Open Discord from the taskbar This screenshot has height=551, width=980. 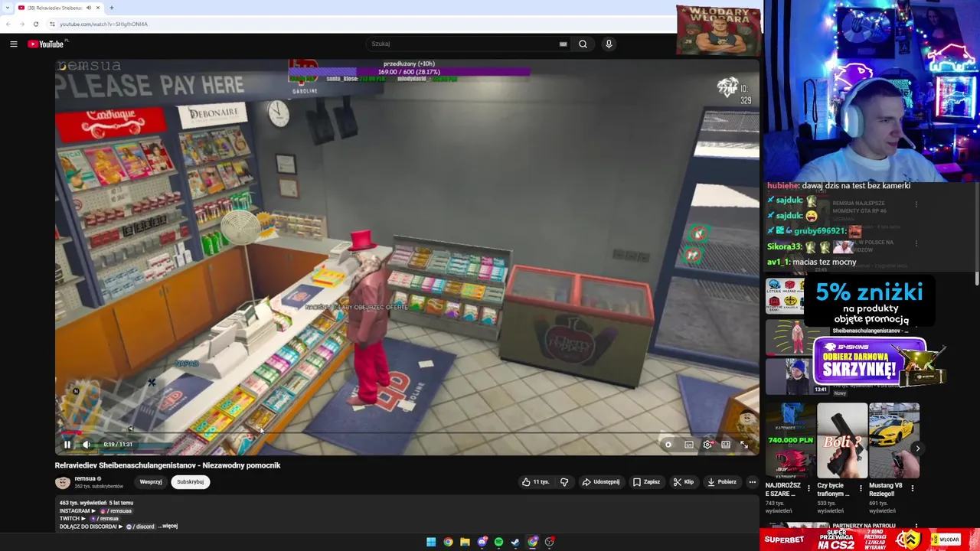tap(482, 542)
